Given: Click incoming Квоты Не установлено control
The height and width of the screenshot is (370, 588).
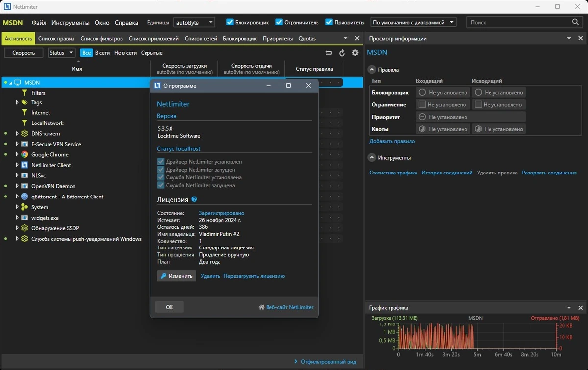Looking at the screenshot, I should click(x=442, y=129).
